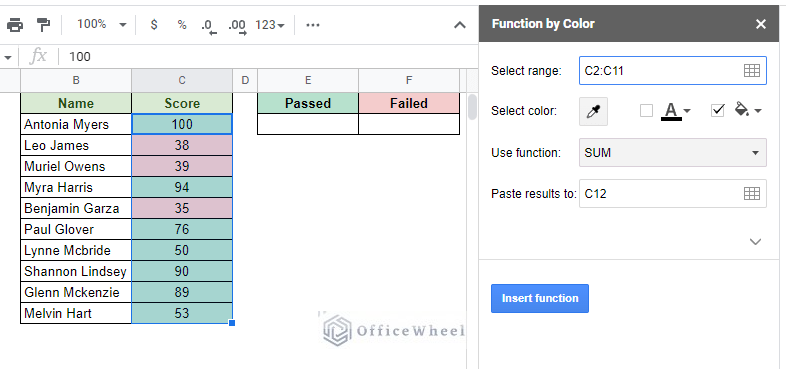Viewport: 786px width, 369px height.
Task: Open the name box dropdown arrow
Action: tap(8, 57)
